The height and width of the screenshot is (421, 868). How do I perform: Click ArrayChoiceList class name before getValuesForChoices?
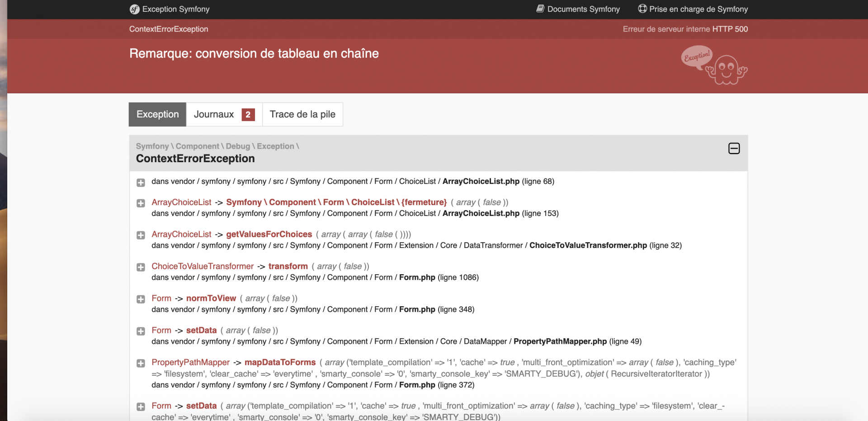pos(181,234)
